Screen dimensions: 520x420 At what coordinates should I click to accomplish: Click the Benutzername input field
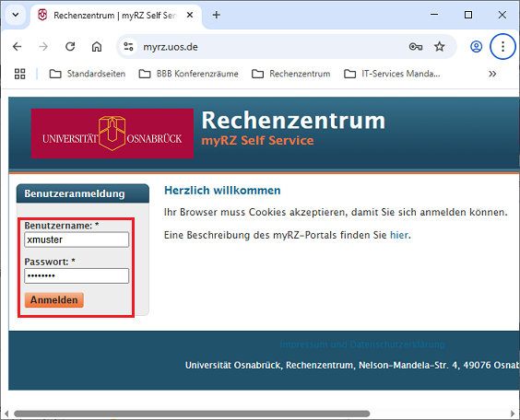(77, 239)
